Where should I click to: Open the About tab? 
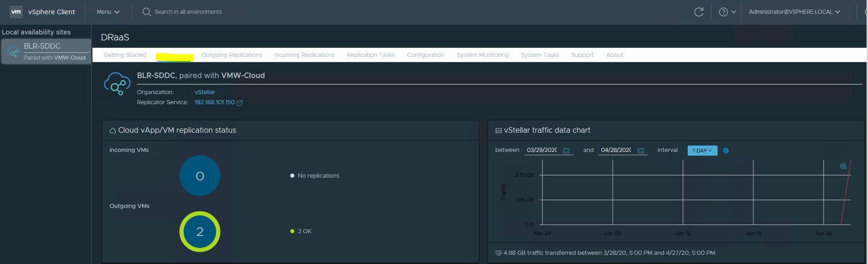(x=615, y=55)
